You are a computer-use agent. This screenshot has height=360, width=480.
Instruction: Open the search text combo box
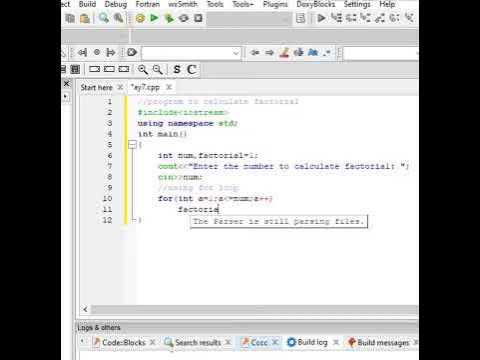click(x=191, y=53)
